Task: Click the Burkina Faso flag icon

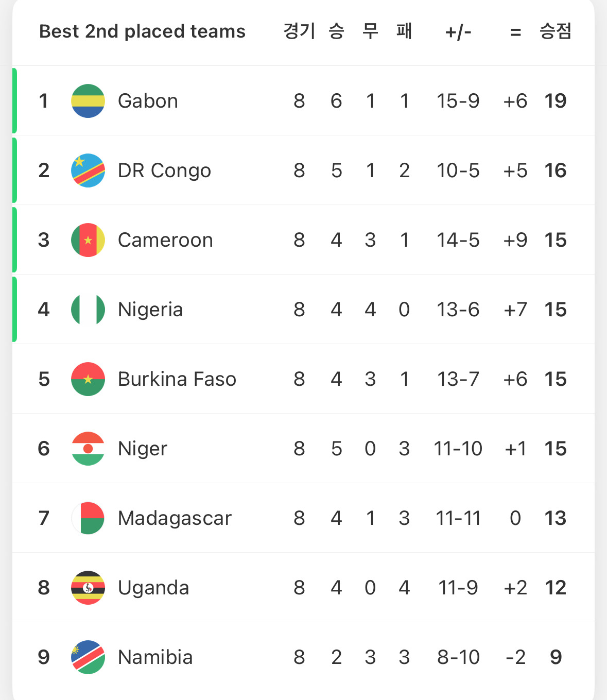Action: (88, 379)
